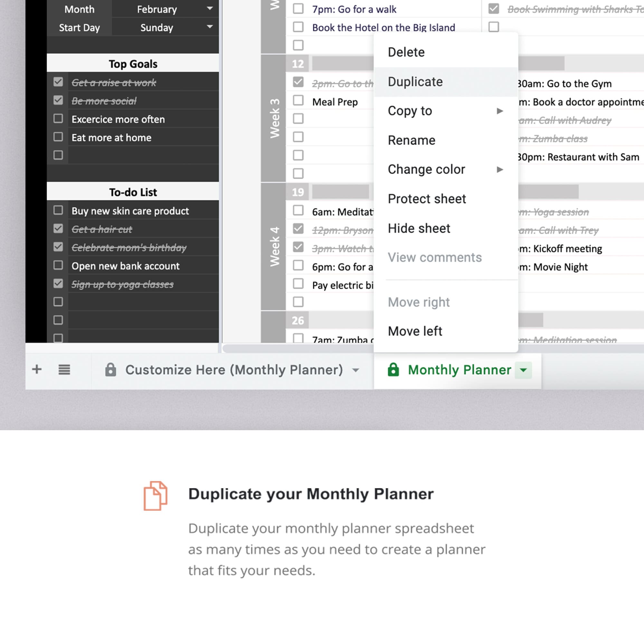Open the Monthly Planner tab dropdown arrow

click(523, 370)
